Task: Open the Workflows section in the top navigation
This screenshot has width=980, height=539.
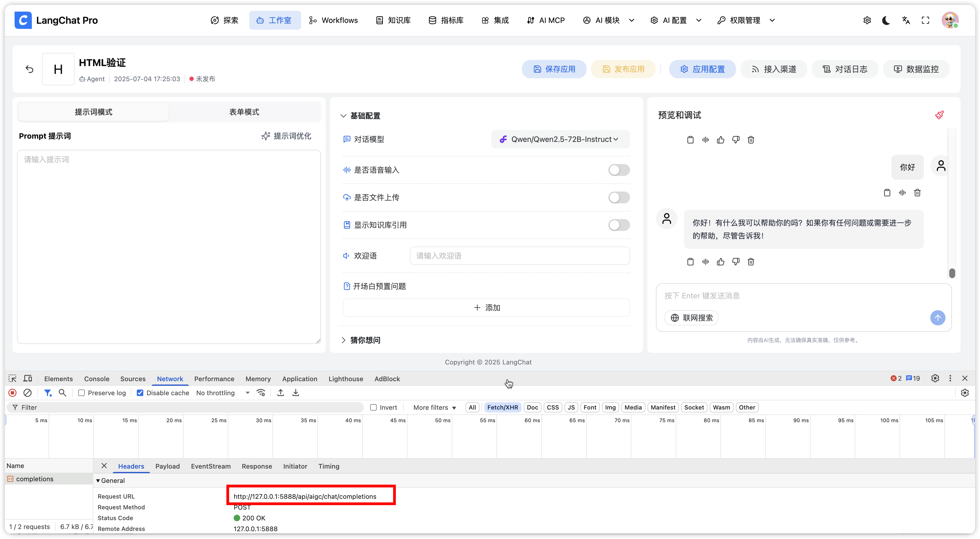Action: pyautogui.click(x=333, y=20)
